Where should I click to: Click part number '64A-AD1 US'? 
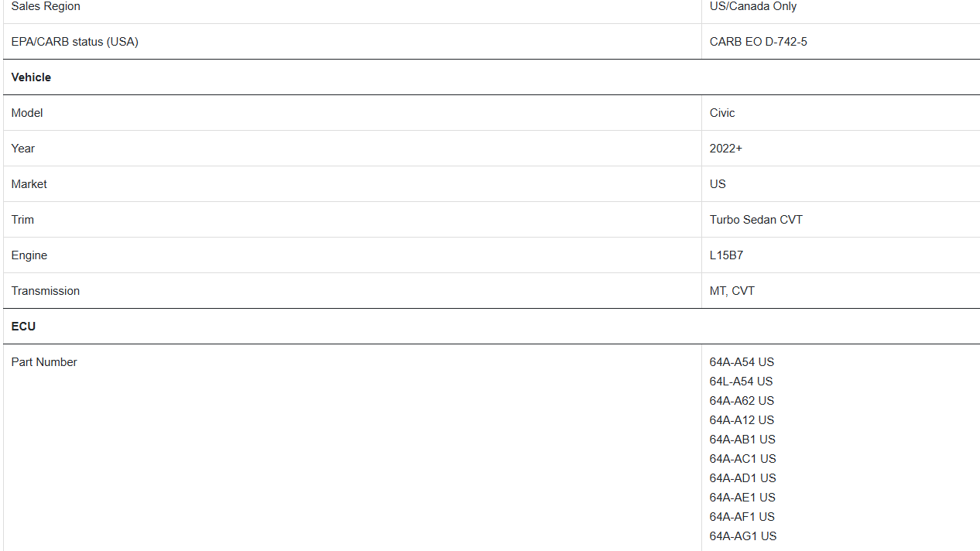[x=742, y=478]
